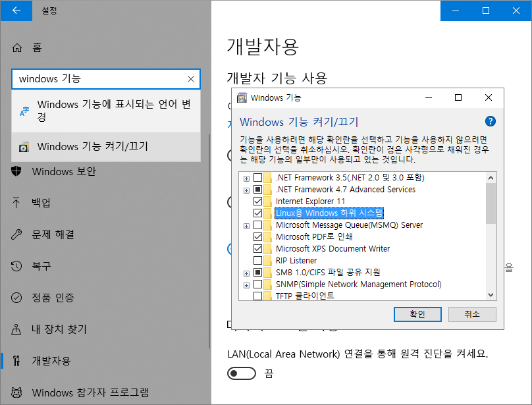
Task: Click the Windows 기능 켜기/끄기 result icon
Action: [24, 147]
